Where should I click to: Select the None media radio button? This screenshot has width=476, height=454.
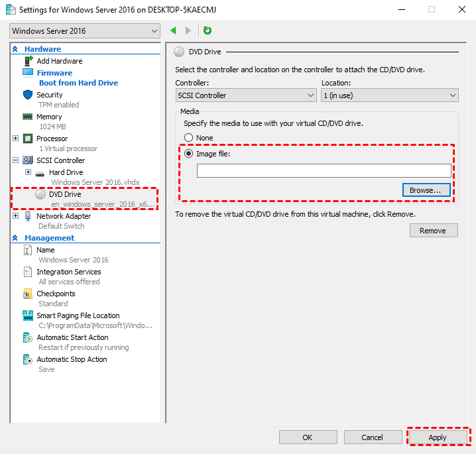pos(189,138)
